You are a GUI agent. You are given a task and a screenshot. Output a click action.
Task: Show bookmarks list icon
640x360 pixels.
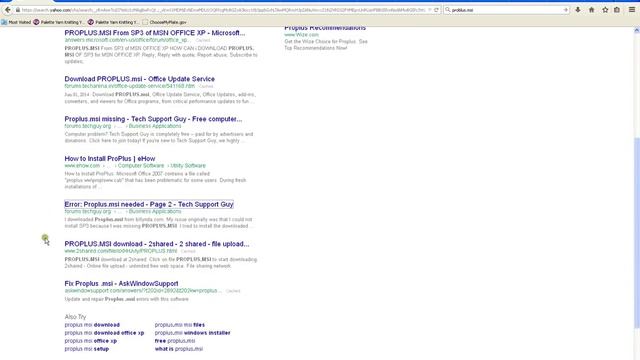(x=617, y=10)
